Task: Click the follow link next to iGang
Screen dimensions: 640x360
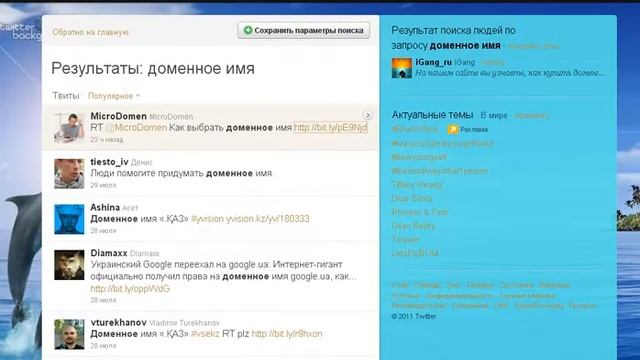Action: coord(492,62)
